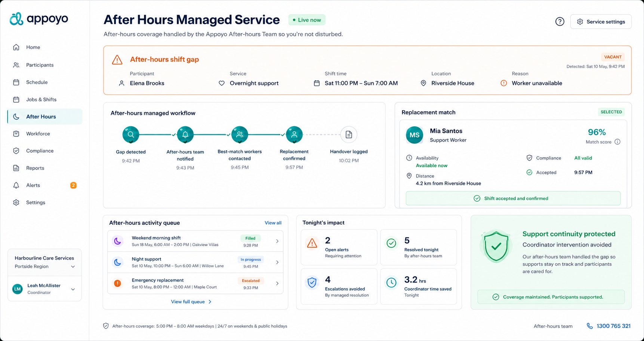Click the after-hours phone icon
The image size is (644, 341).
[590, 326]
